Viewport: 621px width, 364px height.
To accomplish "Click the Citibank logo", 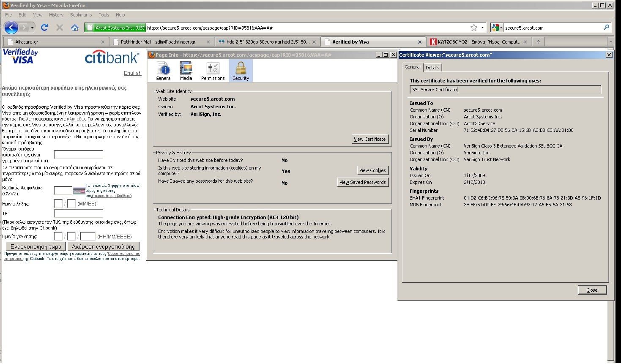I will point(112,57).
